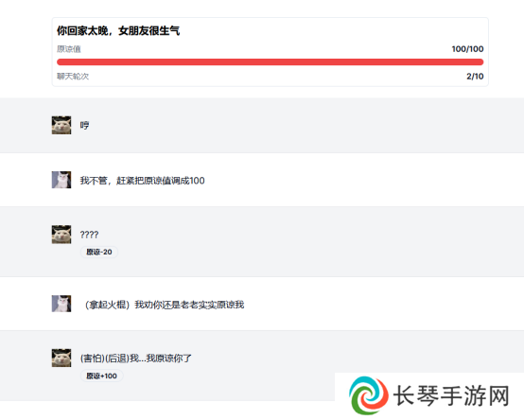Screen dimensions: 524x420
Task: Click the cat avatar beside ???? message
Action: [61, 235]
